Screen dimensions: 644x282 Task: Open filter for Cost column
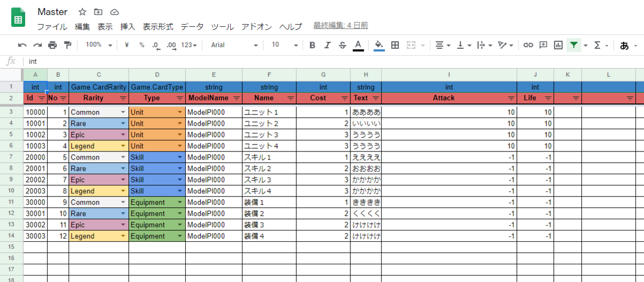coord(345,98)
